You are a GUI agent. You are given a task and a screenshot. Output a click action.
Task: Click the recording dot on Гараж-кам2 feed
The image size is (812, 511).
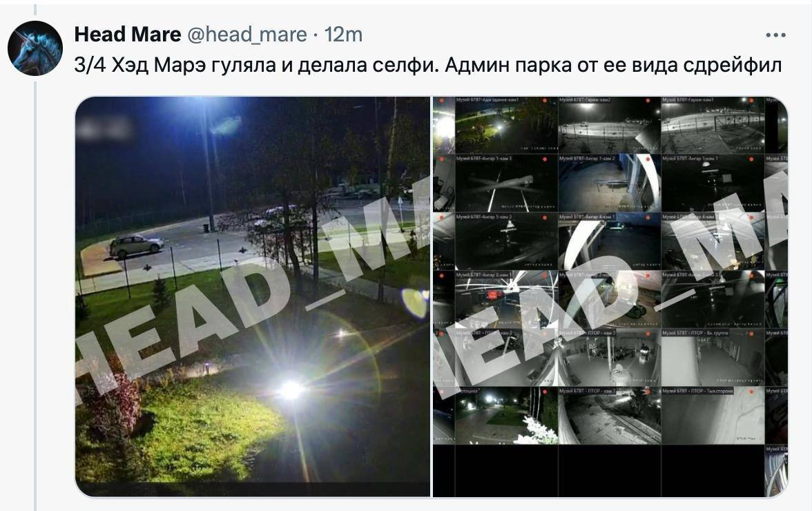648,102
